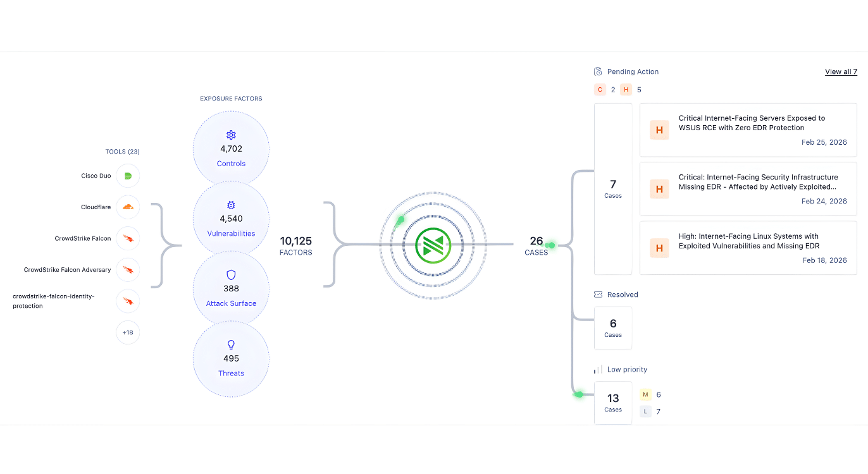Click the View all 7 link
The width and height of the screenshot is (868, 474).
(841, 72)
